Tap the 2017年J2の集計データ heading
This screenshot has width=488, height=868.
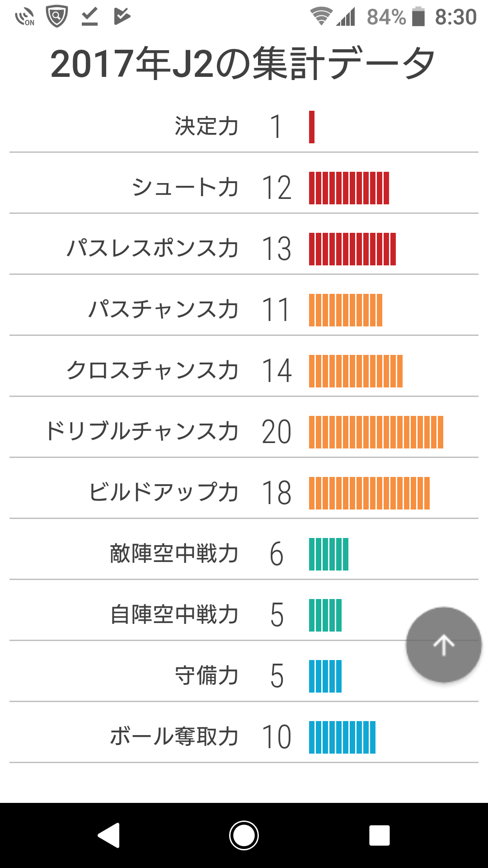coord(243,64)
